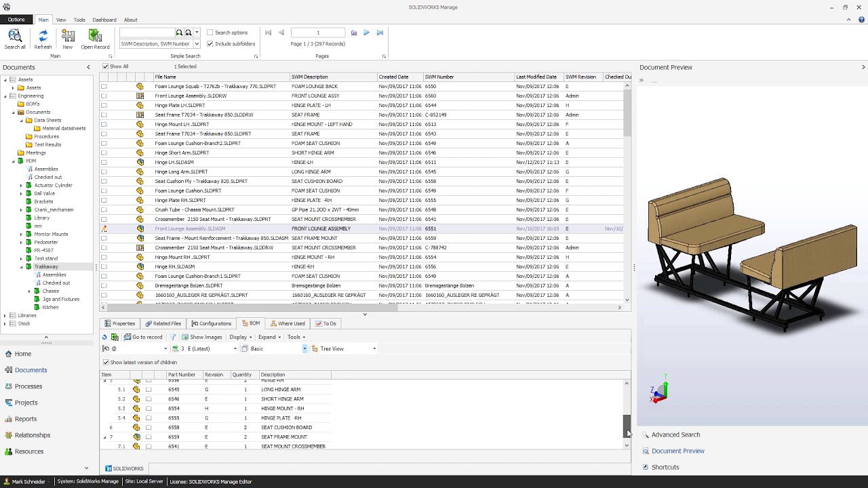
Task: Open Home in the navigation pane
Action: (23, 354)
